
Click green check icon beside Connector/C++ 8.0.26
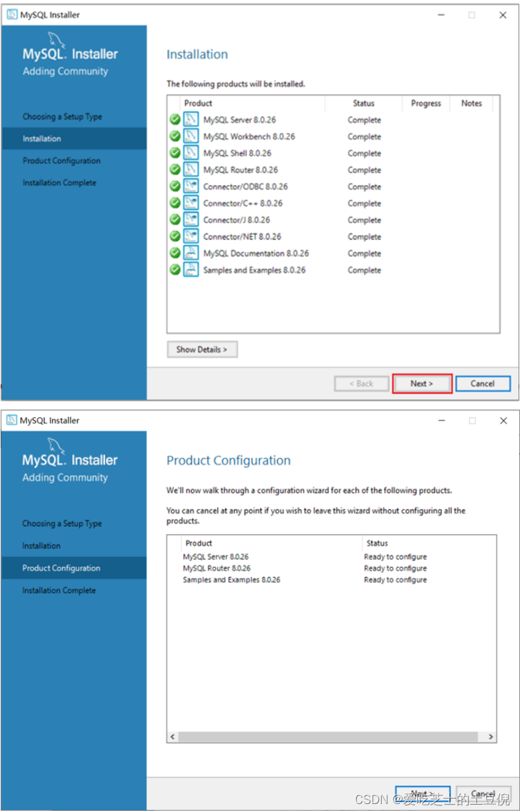tap(175, 203)
